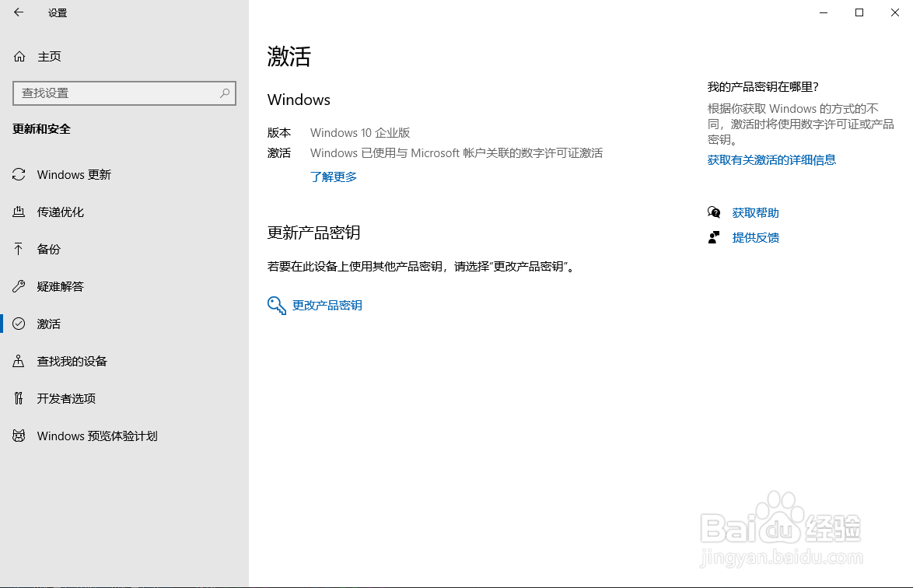The width and height of the screenshot is (913, 588).
Task: Click the home icon beside 主页
Action: 19,57
